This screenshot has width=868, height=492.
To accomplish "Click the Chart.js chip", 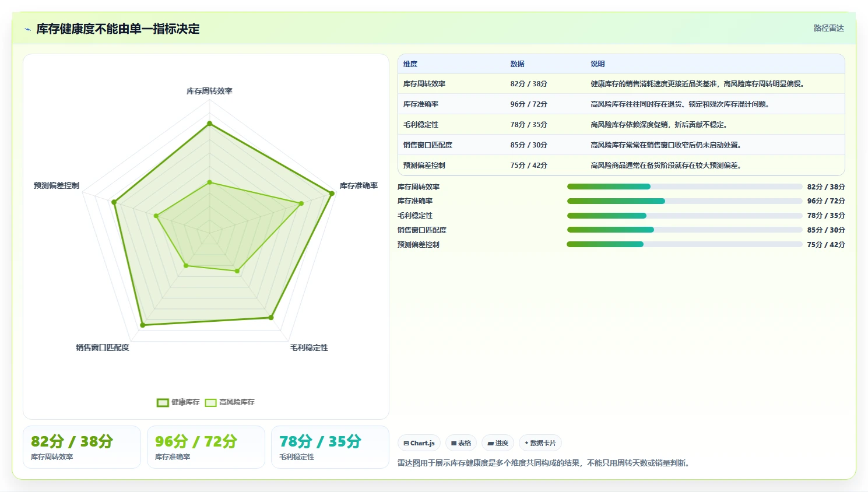I will (x=419, y=443).
